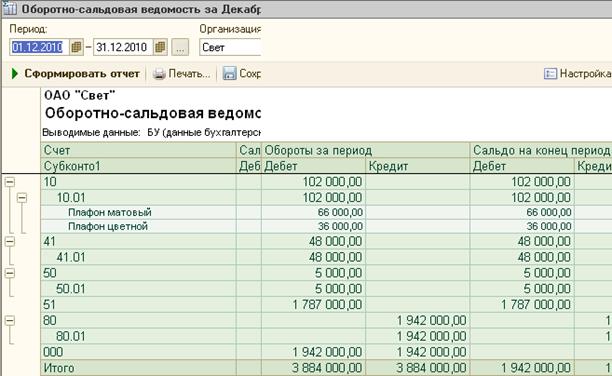Select the account 51 cell
612x376 pixels.
click(138, 305)
